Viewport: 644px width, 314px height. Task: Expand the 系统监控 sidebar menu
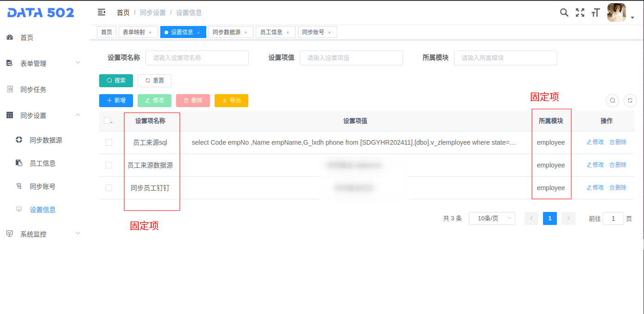coord(44,234)
